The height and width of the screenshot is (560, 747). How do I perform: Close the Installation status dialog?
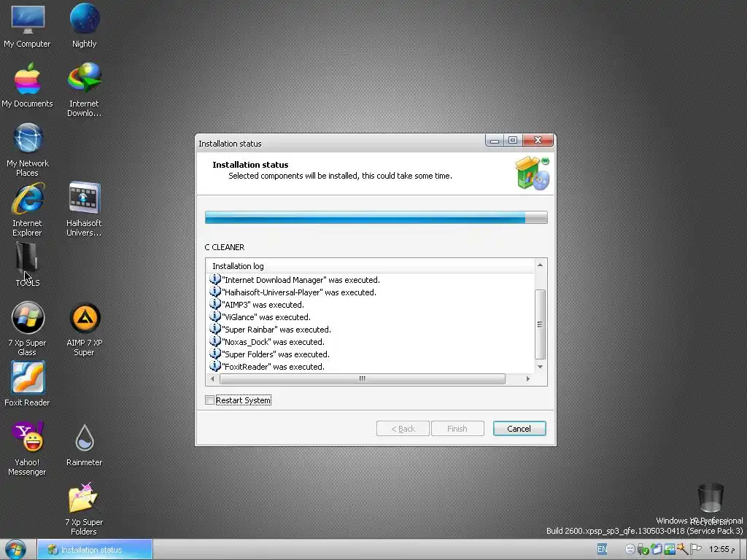(538, 140)
